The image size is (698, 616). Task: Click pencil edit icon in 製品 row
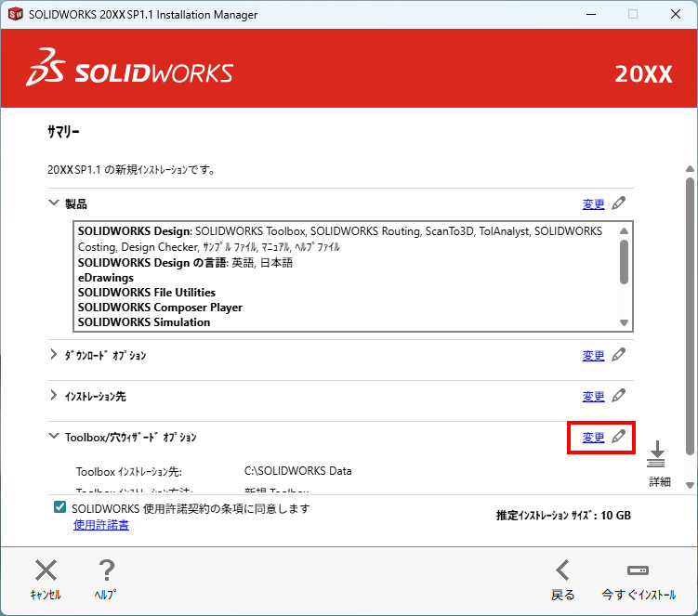619,203
